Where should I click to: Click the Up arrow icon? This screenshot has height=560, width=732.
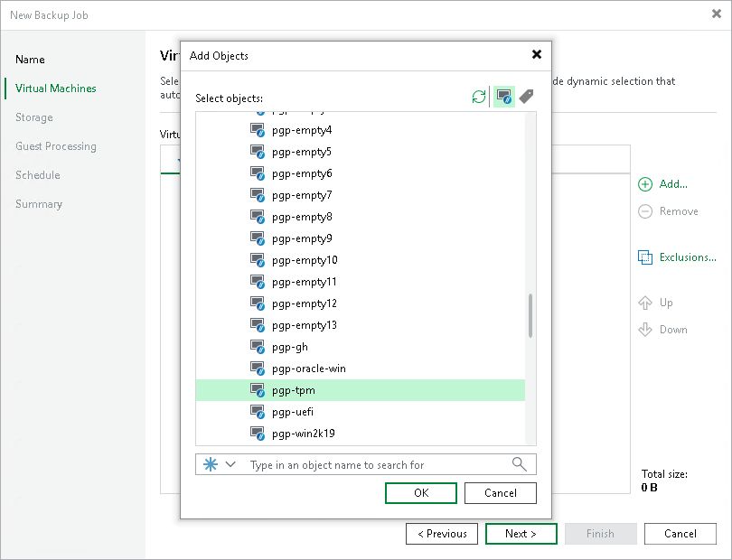point(645,303)
